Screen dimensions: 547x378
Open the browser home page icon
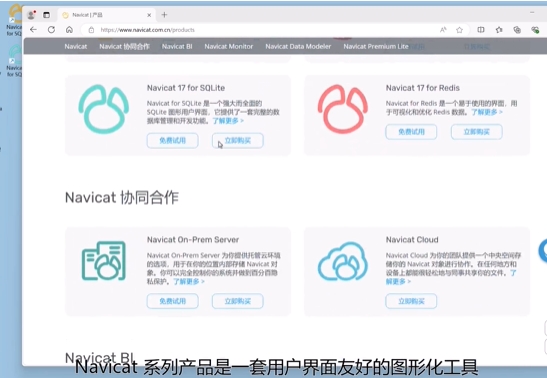(69, 30)
